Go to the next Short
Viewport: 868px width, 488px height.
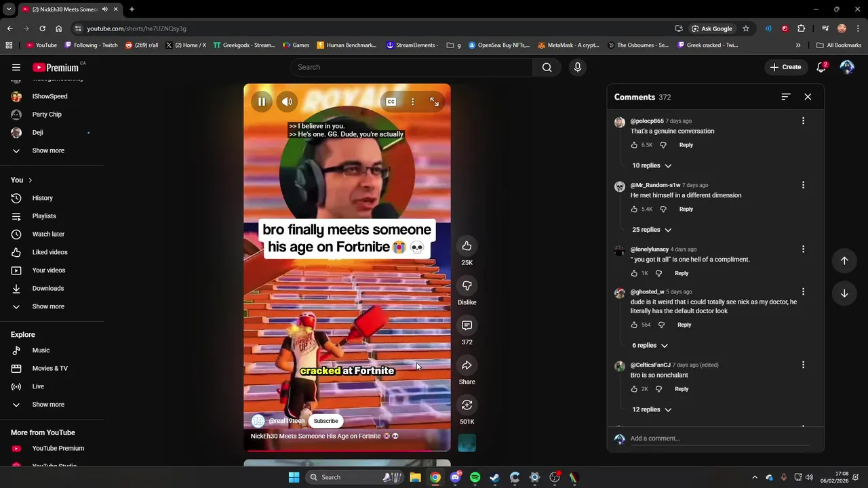click(844, 293)
